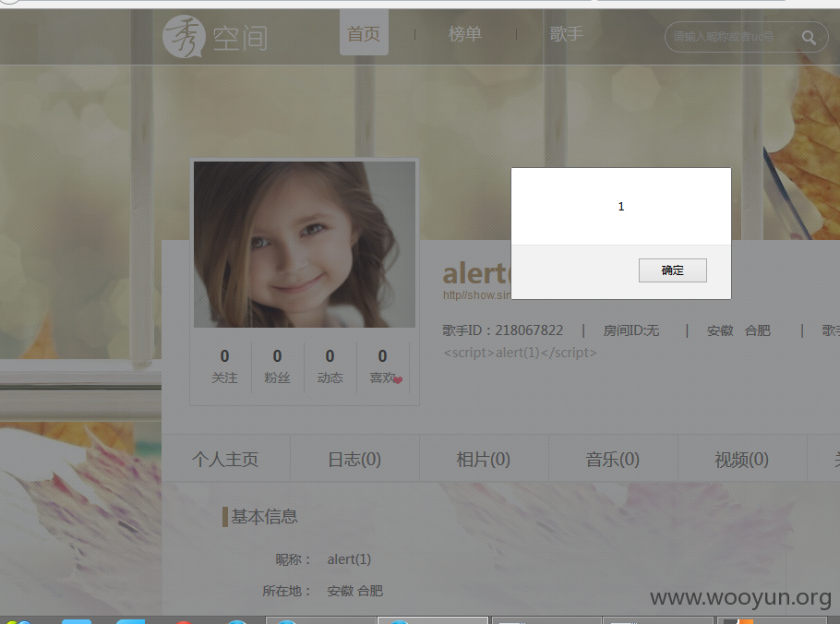Switch to the 个人主页 tab
Image resolution: width=840 pixels, height=624 pixels.
(225, 459)
